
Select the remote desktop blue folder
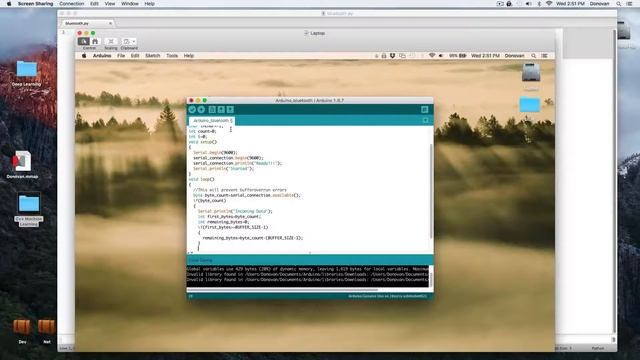pyautogui.click(x=530, y=104)
